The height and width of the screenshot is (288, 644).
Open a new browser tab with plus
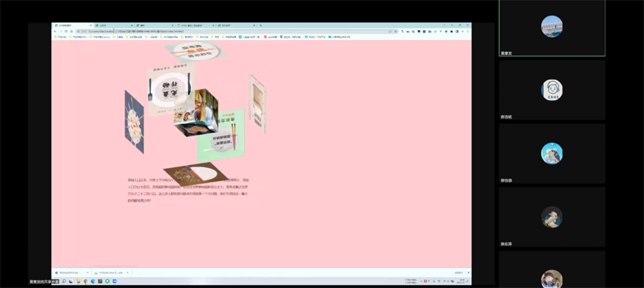click(260, 25)
